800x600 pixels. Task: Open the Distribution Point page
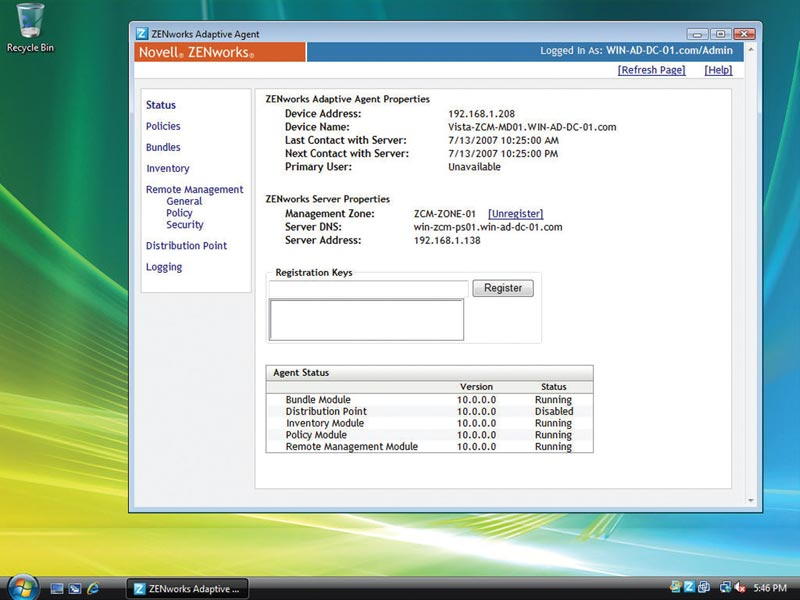[x=186, y=245]
